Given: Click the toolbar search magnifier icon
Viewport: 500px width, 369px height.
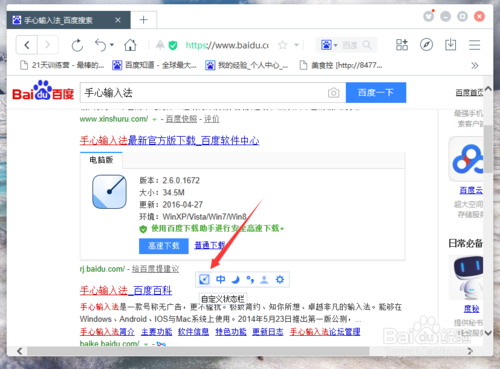Looking at the screenshot, I should pyautogui.click(x=367, y=45).
